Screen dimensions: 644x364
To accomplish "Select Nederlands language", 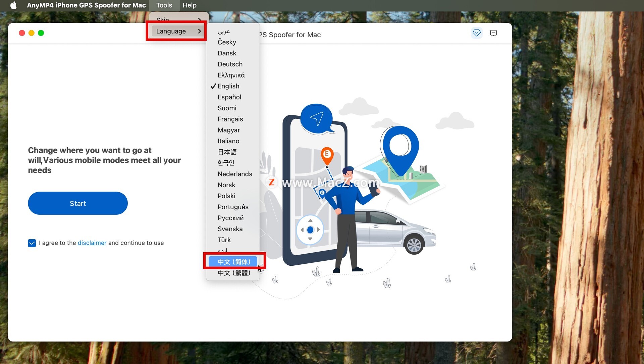I will tap(233, 174).
